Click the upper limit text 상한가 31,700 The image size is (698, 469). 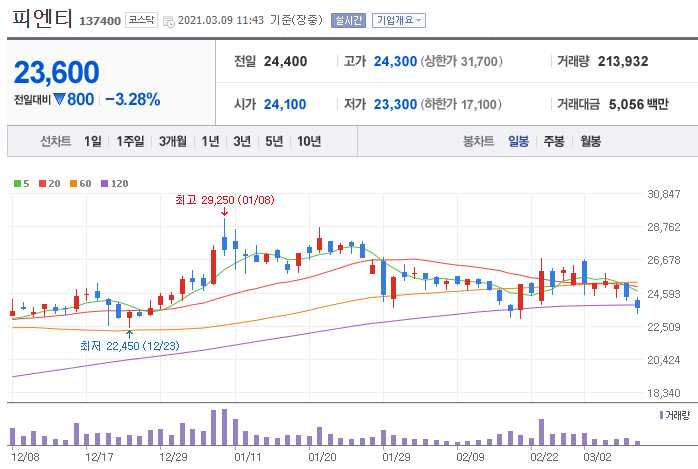point(462,61)
